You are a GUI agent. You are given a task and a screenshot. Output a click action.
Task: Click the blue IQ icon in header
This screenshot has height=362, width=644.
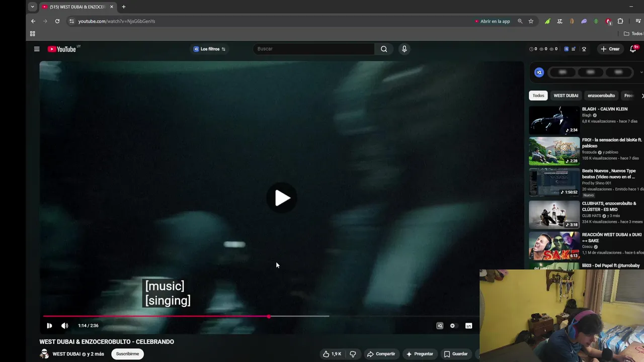pos(567,49)
